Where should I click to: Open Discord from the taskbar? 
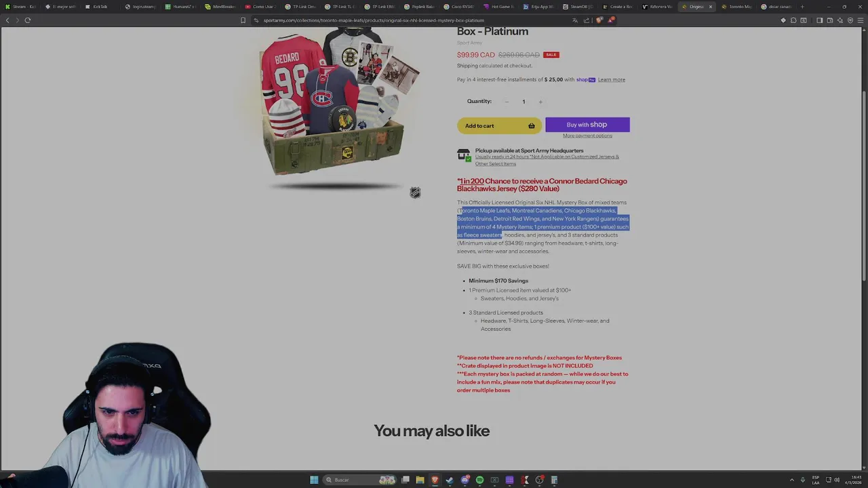[465, 480]
